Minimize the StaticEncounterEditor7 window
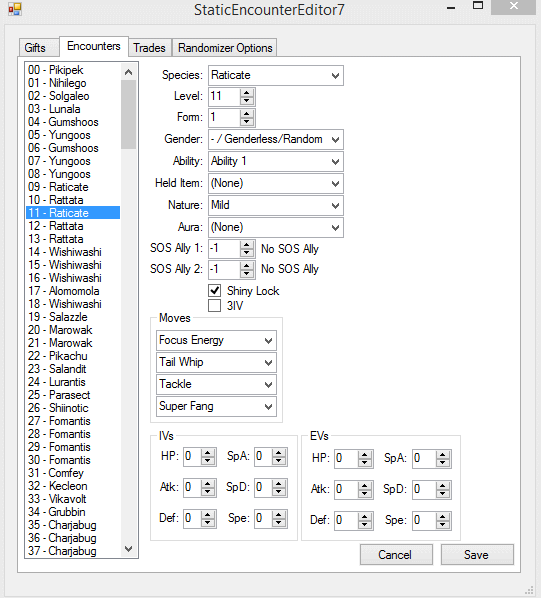The width and height of the screenshot is (541, 598). pyautogui.click(x=451, y=7)
